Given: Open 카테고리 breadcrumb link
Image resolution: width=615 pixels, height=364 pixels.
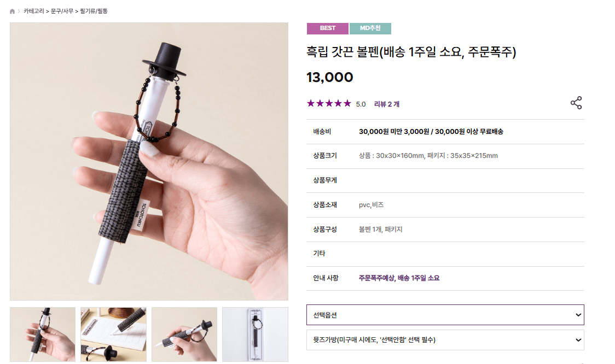Looking at the screenshot, I should (34, 11).
